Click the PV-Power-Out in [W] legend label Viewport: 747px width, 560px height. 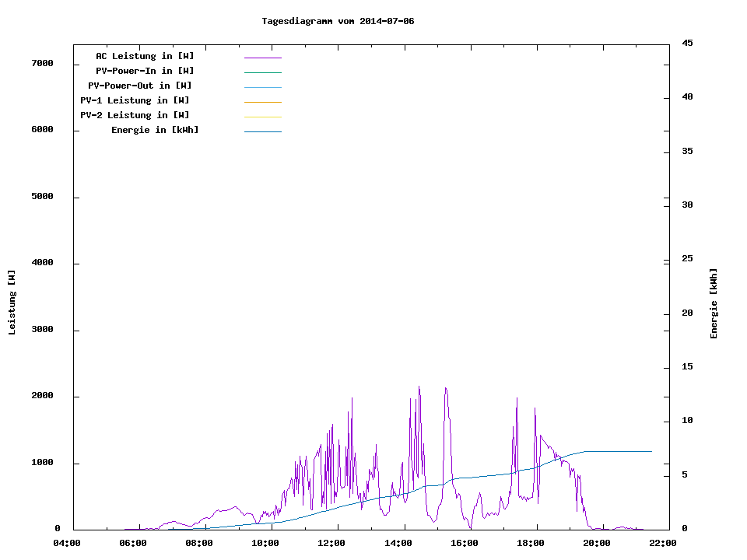tap(140, 86)
